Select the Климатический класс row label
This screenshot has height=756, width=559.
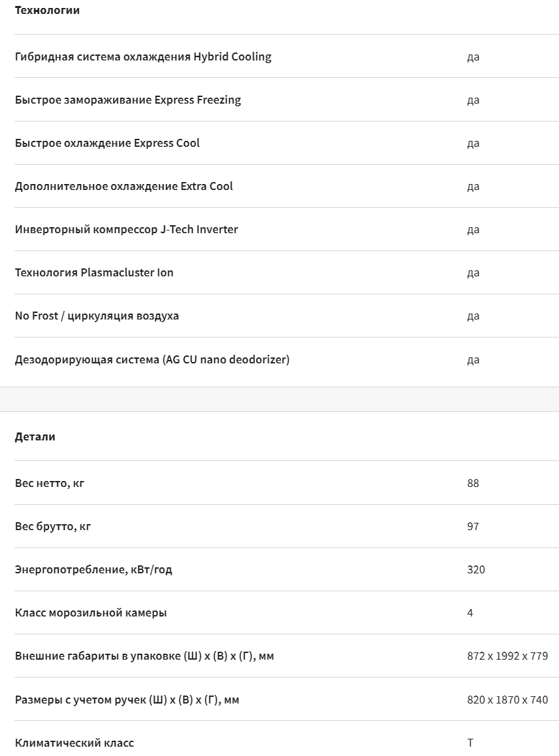click(74, 743)
